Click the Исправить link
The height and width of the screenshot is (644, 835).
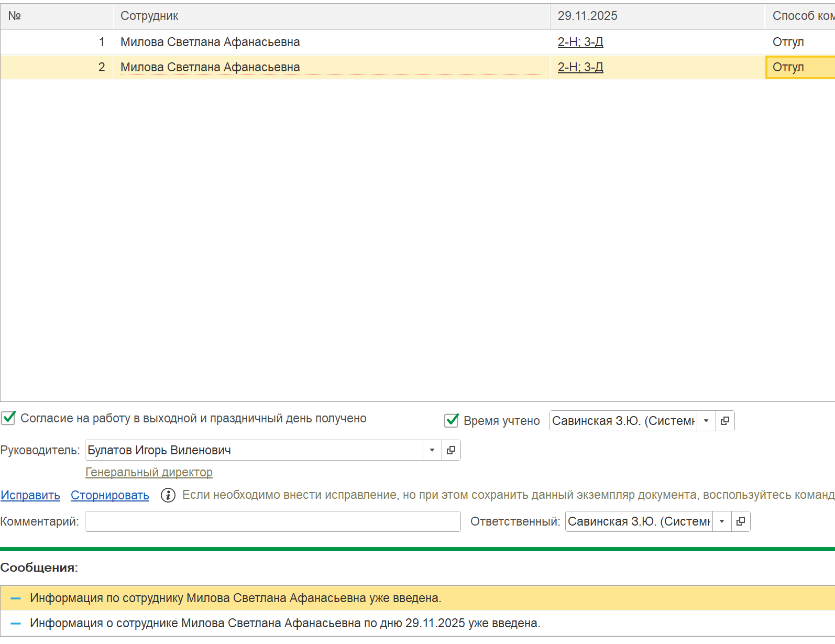(30, 495)
